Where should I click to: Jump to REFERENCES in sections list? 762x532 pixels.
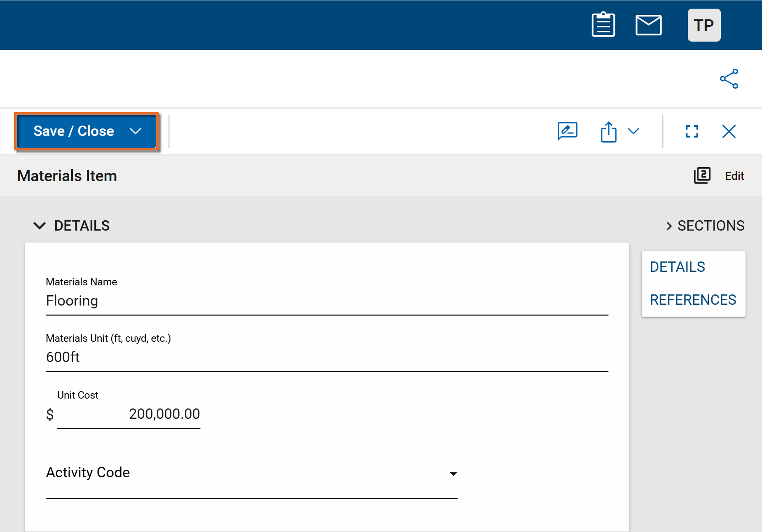tap(693, 300)
